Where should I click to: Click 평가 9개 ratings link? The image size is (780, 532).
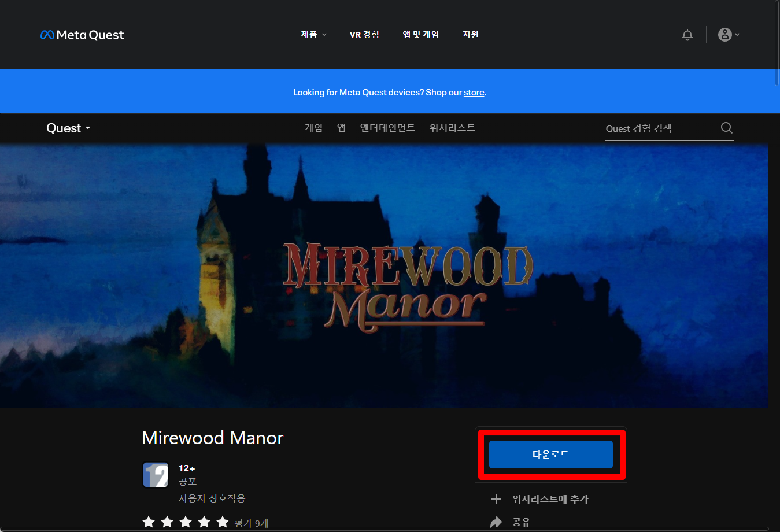click(252, 523)
